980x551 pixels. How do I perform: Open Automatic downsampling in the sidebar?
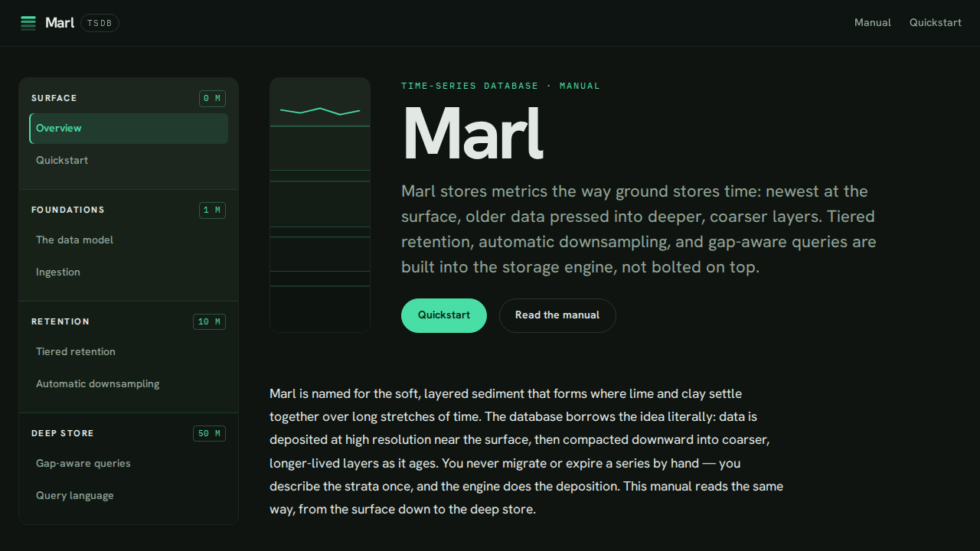[x=129, y=384]
